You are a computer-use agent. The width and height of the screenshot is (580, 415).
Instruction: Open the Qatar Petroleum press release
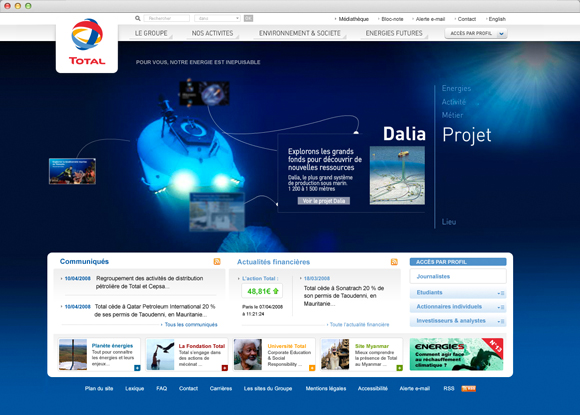point(155,310)
